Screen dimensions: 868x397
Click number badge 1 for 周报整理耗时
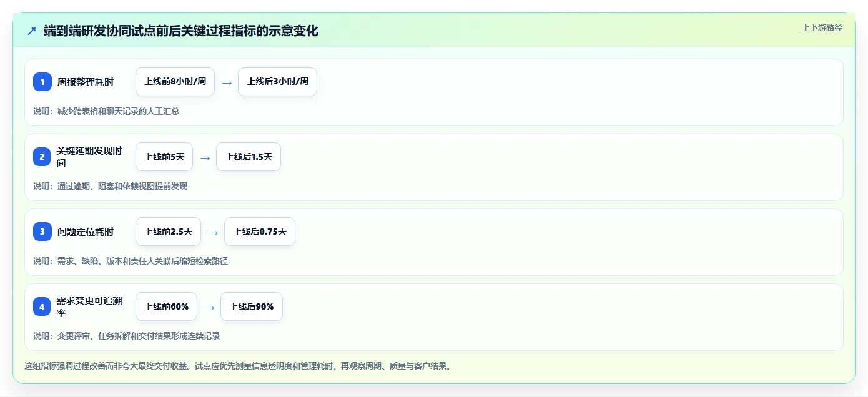(42, 82)
